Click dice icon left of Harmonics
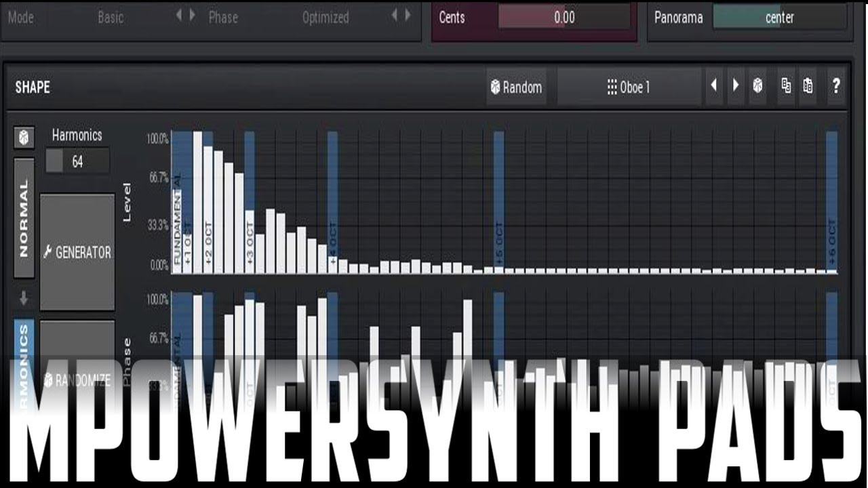This screenshot has height=488, width=868. 24,138
